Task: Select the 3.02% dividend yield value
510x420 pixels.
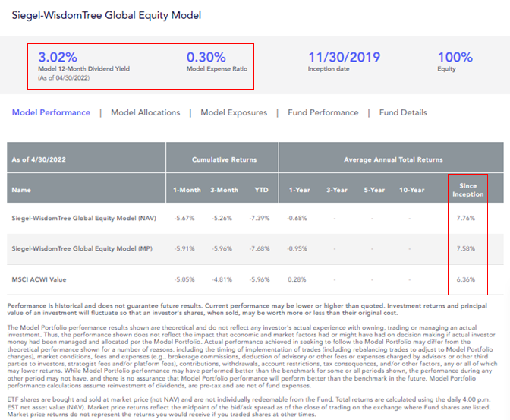Action: click(x=58, y=57)
